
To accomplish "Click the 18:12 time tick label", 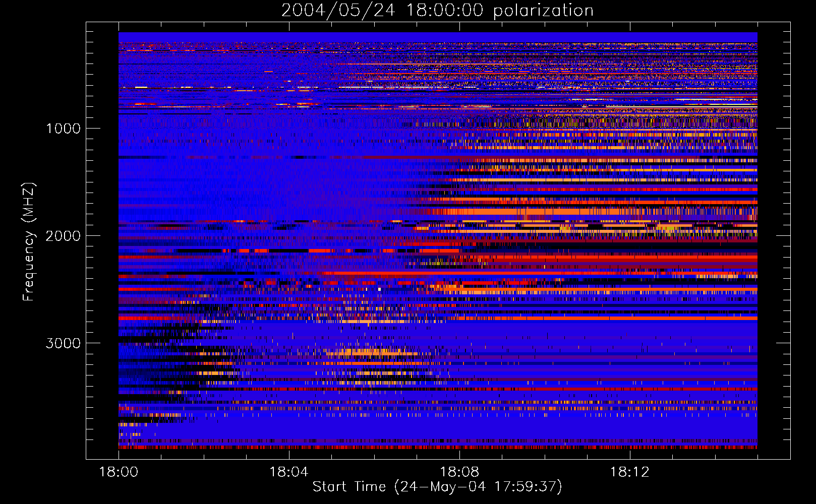I will [x=629, y=472].
